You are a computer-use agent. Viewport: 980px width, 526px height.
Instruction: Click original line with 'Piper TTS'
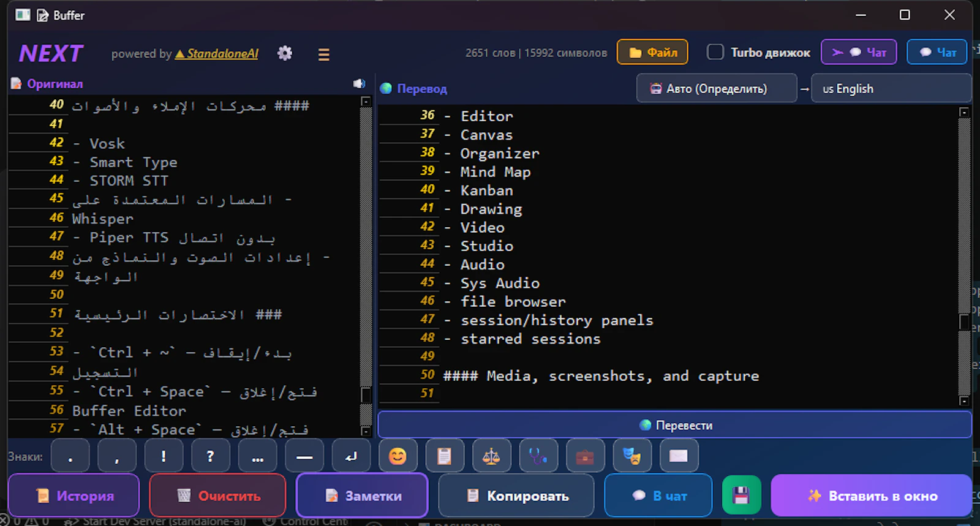click(173, 238)
